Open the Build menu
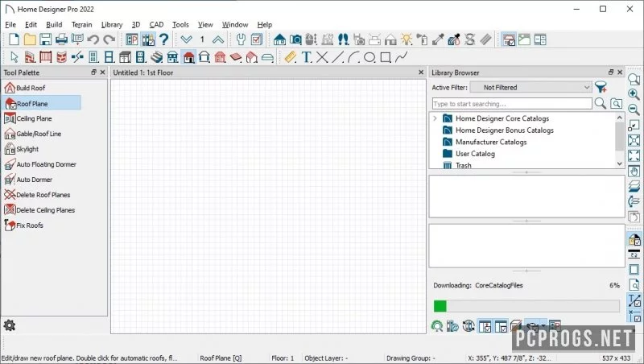Screen dimensions: 644x364 click(54, 25)
